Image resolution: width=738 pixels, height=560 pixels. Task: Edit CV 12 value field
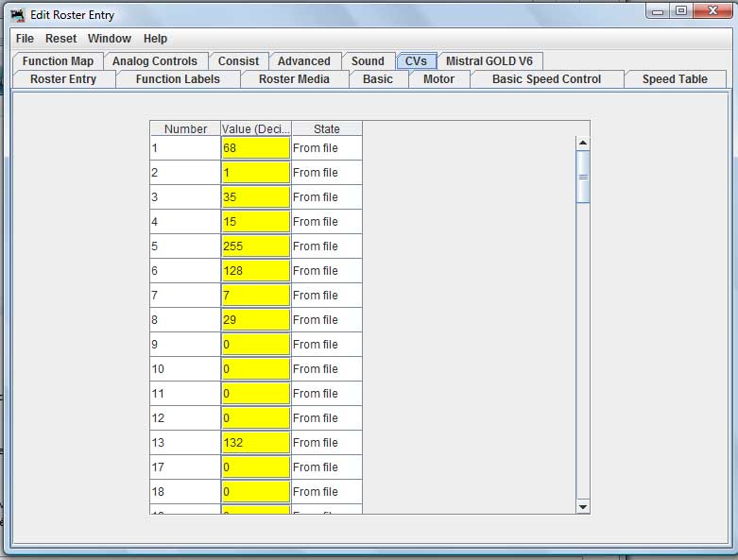point(255,418)
